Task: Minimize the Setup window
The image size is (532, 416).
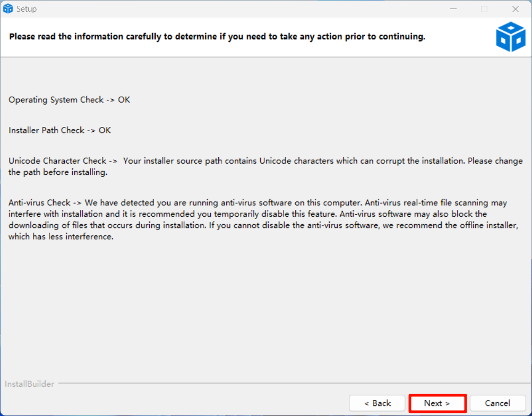Action: [x=453, y=9]
